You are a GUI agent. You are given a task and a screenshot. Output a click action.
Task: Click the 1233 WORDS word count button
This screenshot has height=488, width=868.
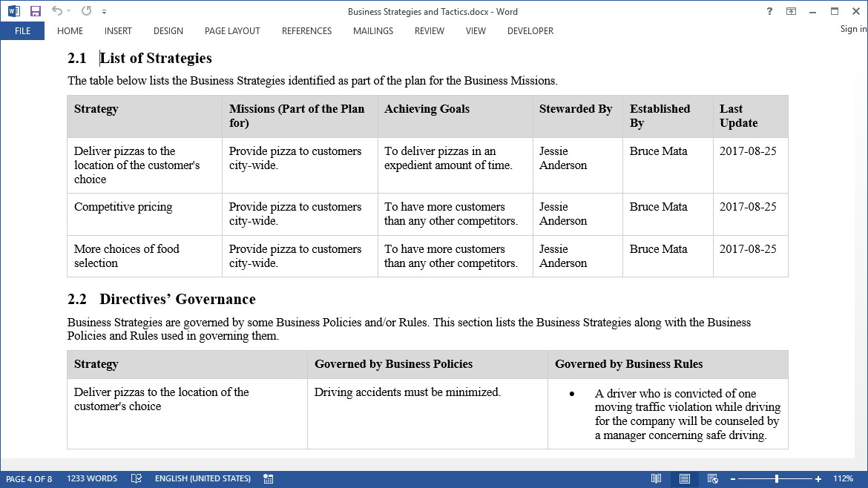(92, 479)
